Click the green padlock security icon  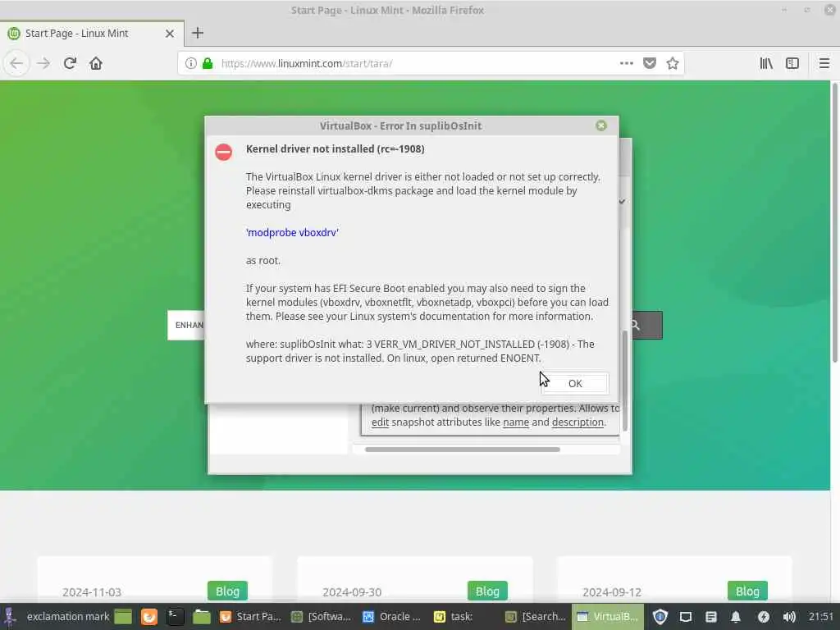pyautogui.click(x=208, y=63)
